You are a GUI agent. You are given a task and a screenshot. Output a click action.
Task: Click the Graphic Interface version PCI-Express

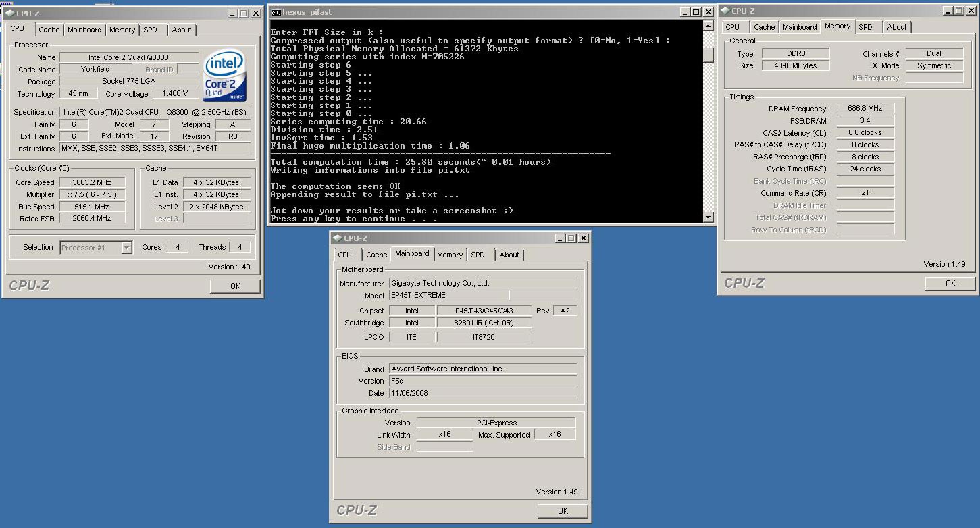pos(496,423)
